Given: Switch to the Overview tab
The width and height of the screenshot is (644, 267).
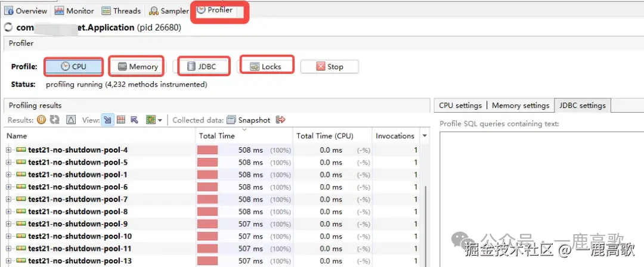Looking at the screenshot, I should point(26,11).
